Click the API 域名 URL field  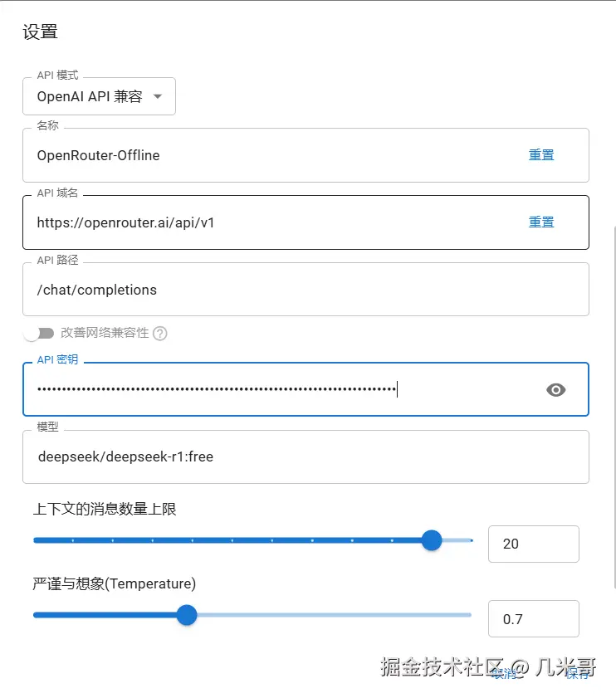(x=249, y=222)
